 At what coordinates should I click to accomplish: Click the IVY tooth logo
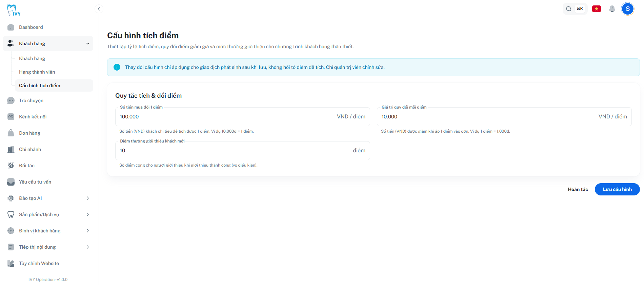coord(14,10)
